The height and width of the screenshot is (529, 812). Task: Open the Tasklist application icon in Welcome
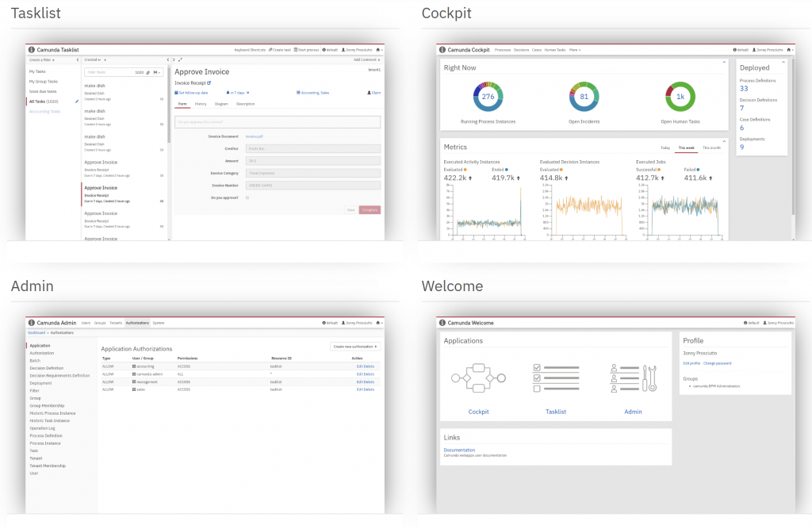click(556, 378)
